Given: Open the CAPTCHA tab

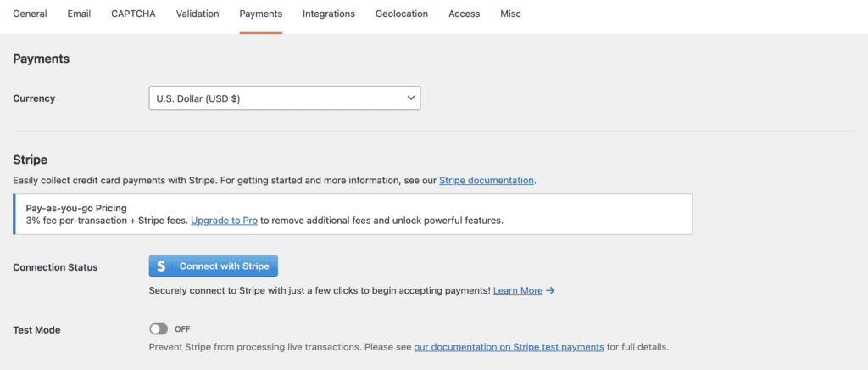Looking at the screenshot, I should (133, 14).
